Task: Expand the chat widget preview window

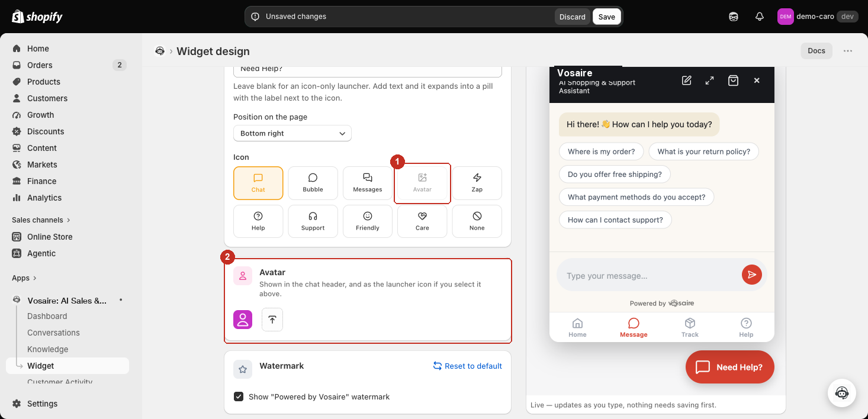Action: (709, 80)
